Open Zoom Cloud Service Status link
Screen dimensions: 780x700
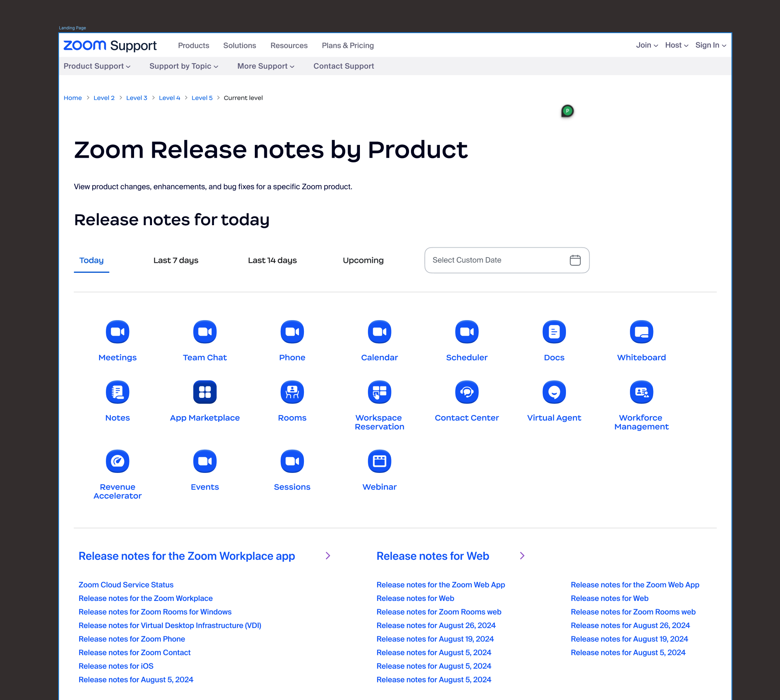pyautogui.click(x=126, y=585)
